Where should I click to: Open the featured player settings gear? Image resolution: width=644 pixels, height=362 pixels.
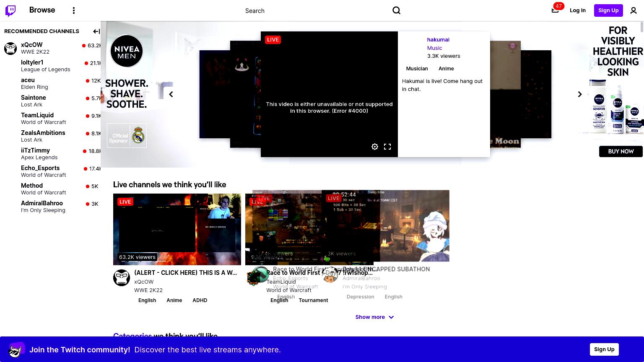[x=375, y=147]
